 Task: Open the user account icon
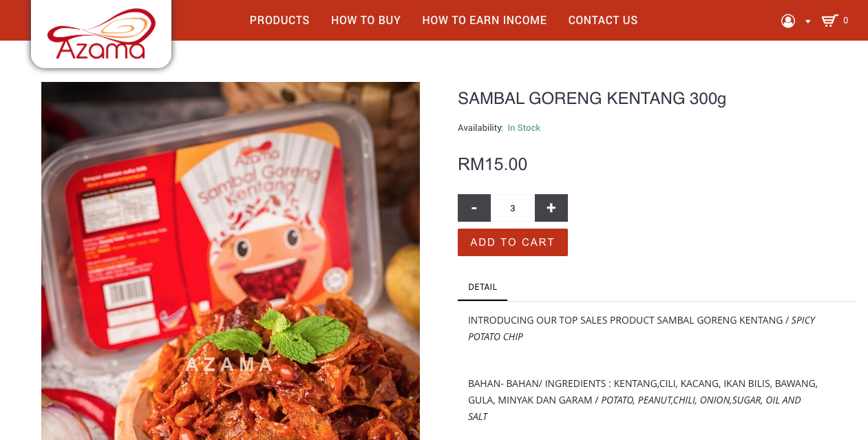pyautogui.click(x=788, y=21)
